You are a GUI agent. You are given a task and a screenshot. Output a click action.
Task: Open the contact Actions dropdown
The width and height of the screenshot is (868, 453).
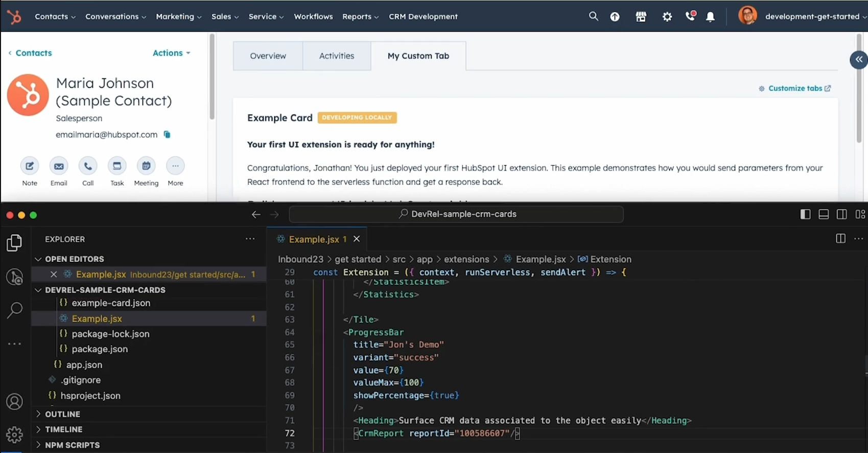point(172,53)
